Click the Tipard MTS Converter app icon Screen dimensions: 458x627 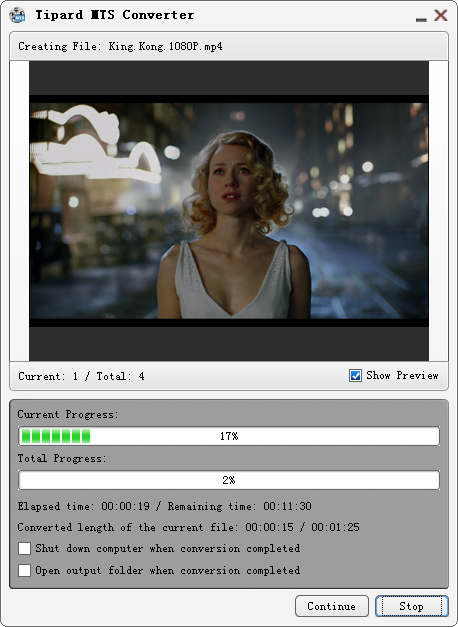(x=17, y=15)
